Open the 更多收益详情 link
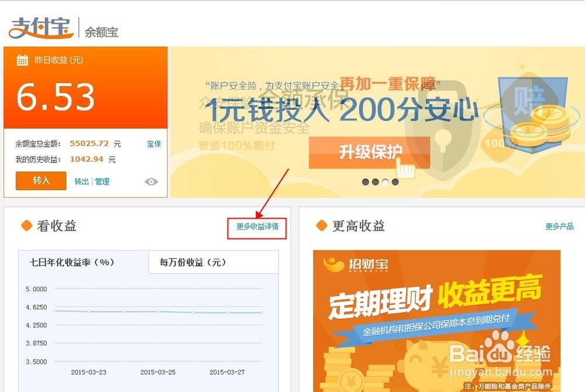The image size is (585, 392). click(257, 226)
